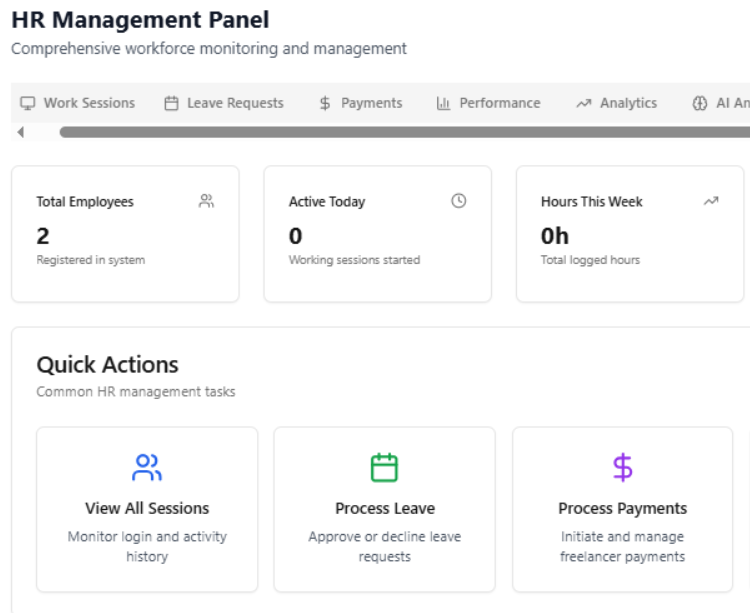750x613 pixels.
Task: Click the trending arrow icon beside Analytics
Action: pyautogui.click(x=584, y=103)
